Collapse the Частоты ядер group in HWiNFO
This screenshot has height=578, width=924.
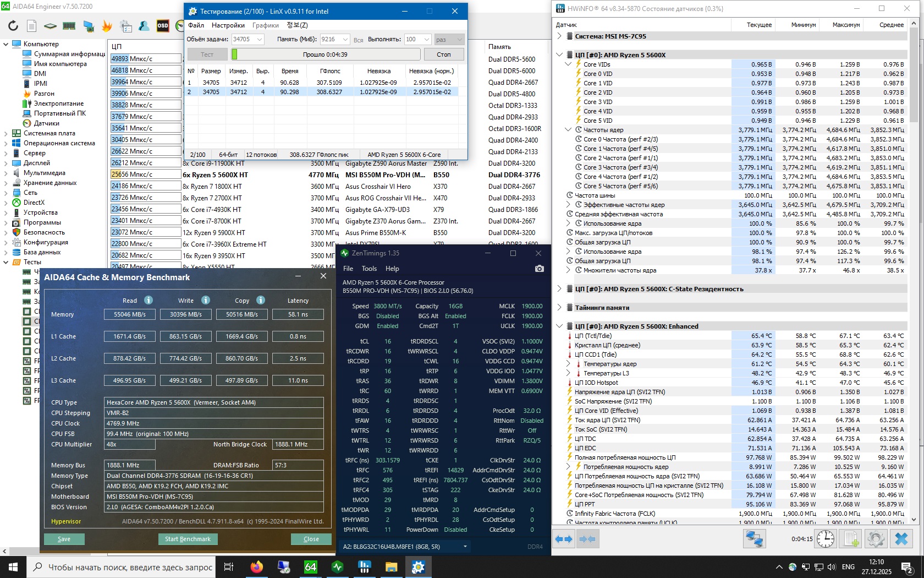pyautogui.click(x=568, y=130)
